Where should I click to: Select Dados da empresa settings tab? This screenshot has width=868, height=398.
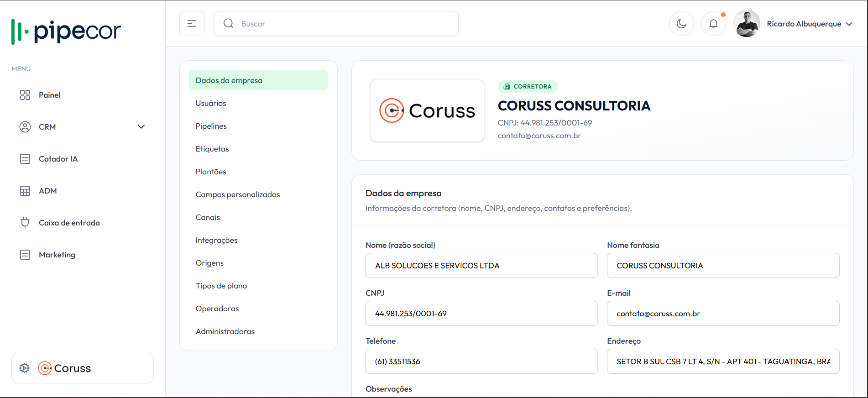(258, 80)
